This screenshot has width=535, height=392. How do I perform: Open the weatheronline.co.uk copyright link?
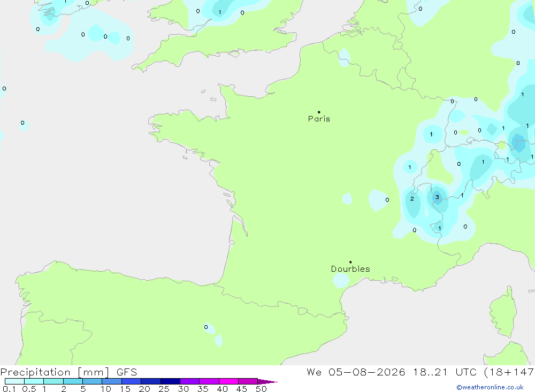(490, 387)
